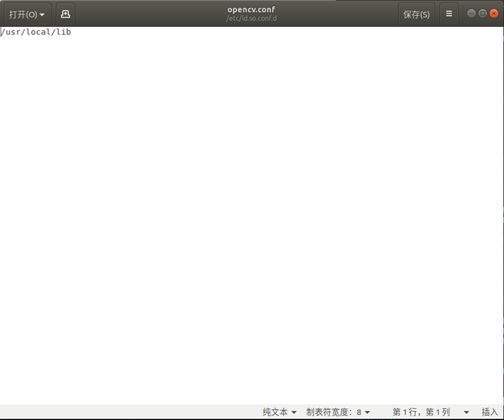Screen dimensions: 504x420
Task: Click the /usr/local/lib text line
Action: coord(35,32)
